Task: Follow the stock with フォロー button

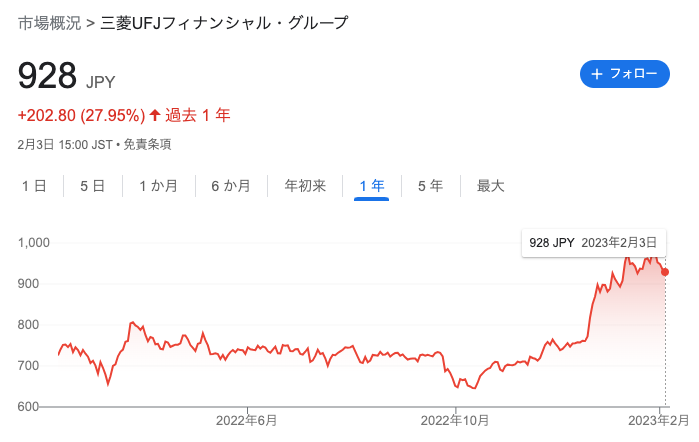Action: (625, 74)
